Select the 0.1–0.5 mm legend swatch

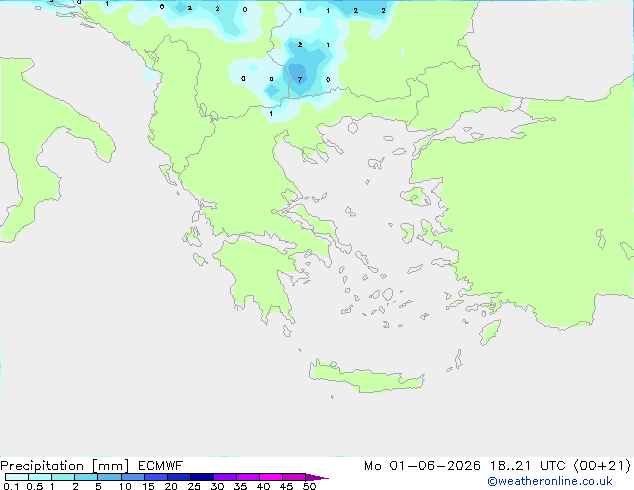(x=17, y=477)
